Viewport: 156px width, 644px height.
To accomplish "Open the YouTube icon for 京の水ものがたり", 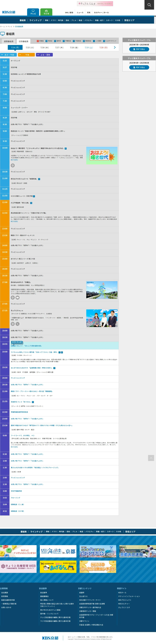I will point(18,297).
